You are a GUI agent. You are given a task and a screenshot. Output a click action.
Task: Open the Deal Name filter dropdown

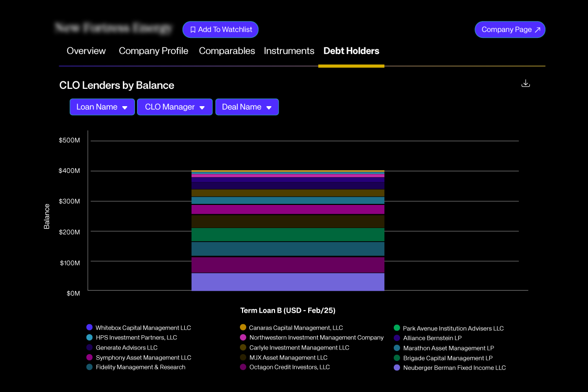pyautogui.click(x=247, y=107)
